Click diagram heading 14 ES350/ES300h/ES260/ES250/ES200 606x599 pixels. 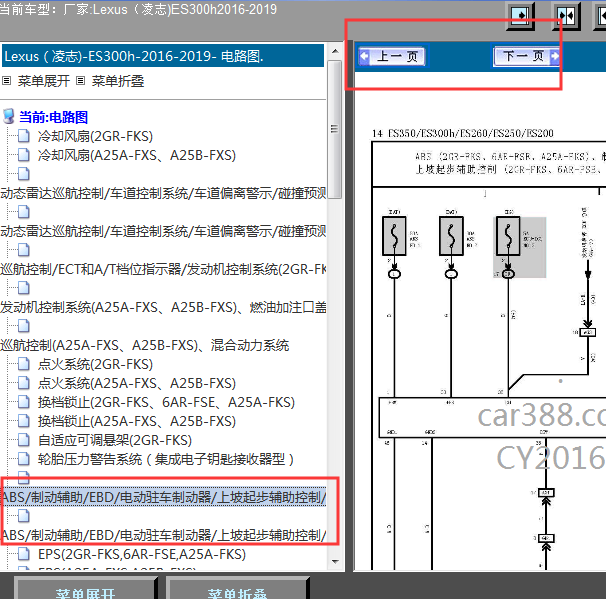tap(463, 134)
